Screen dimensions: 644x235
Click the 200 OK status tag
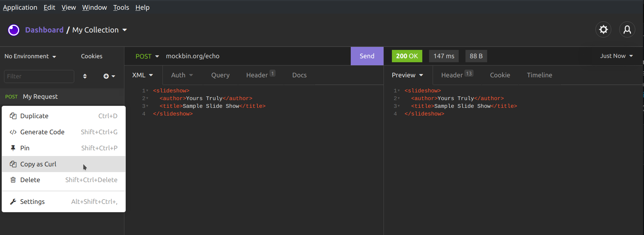coord(407,56)
